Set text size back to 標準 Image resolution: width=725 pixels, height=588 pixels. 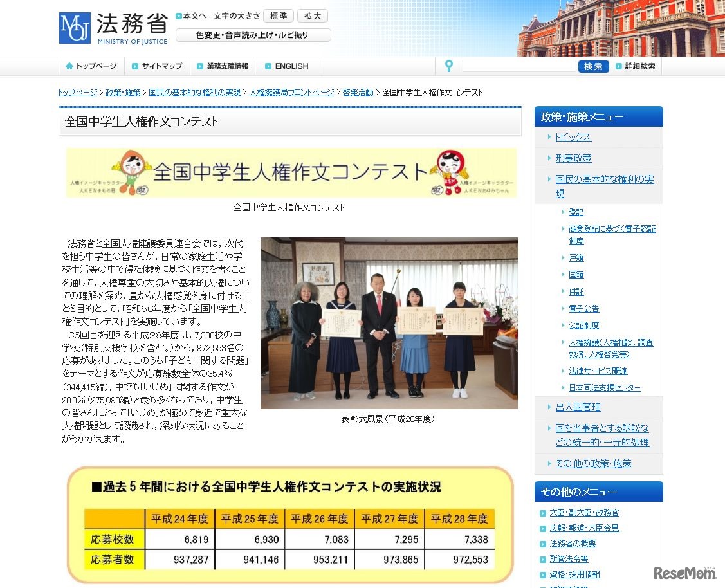278,15
